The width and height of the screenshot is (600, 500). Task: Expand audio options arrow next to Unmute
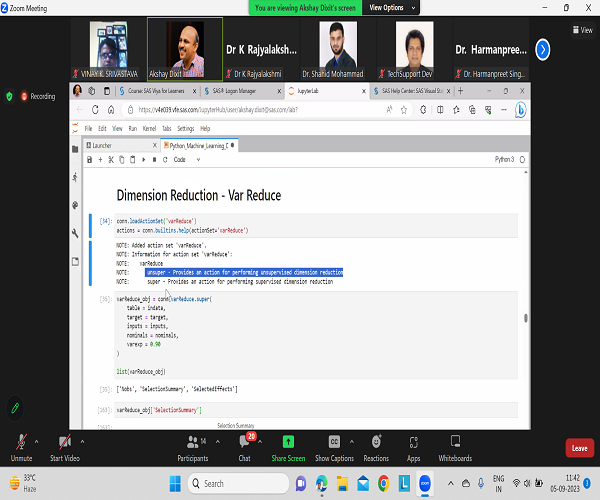point(36,442)
